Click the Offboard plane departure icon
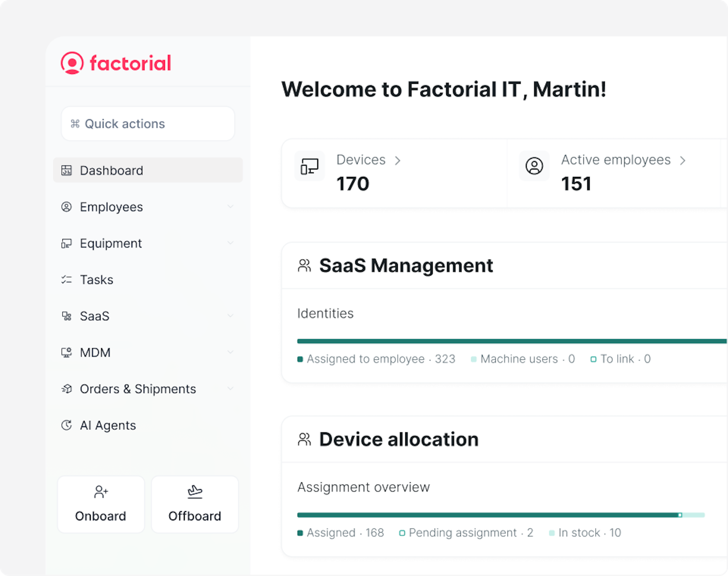Image resolution: width=728 pixels, height=576 pixels. [195, 492]
